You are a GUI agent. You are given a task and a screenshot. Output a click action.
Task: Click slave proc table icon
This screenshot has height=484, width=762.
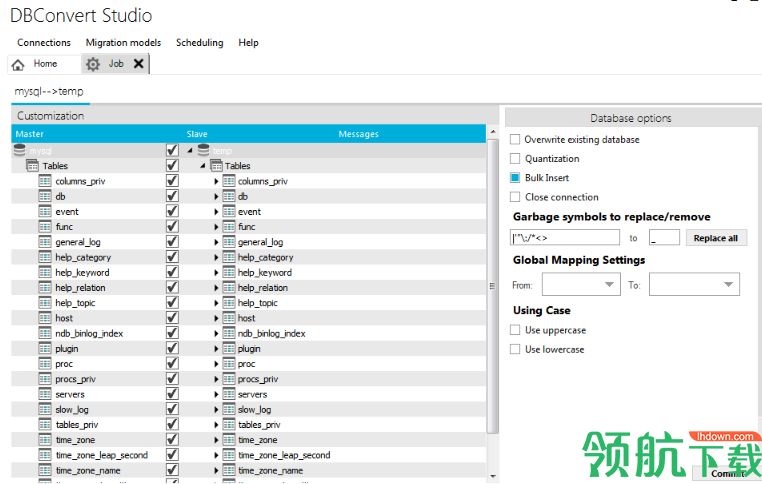(x=229, y=364)
